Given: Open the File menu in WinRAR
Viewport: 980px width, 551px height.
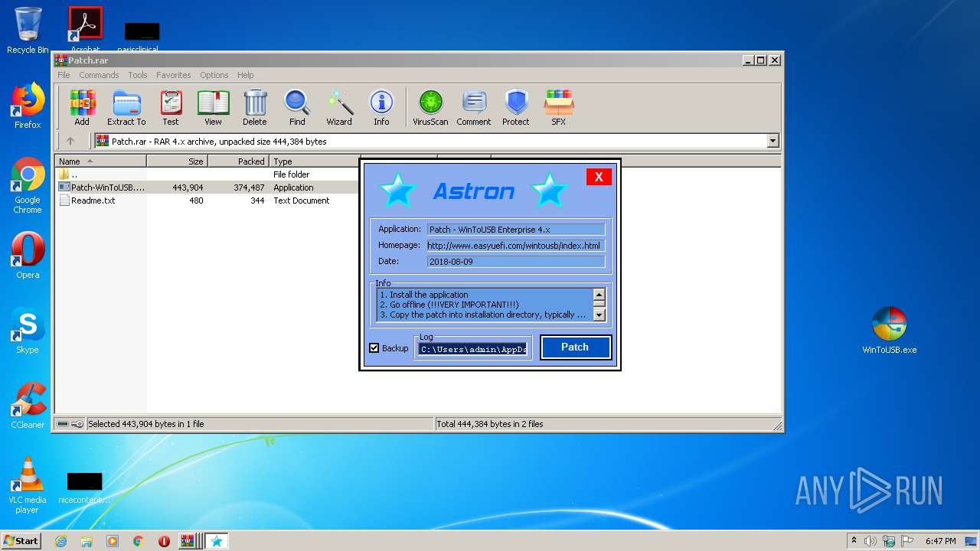Looking at the screenshot, I should (x=64, y=75).
